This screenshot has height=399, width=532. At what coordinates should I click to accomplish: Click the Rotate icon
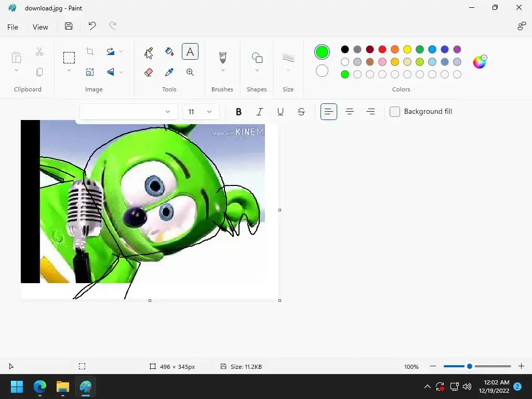tap(110, 51)
